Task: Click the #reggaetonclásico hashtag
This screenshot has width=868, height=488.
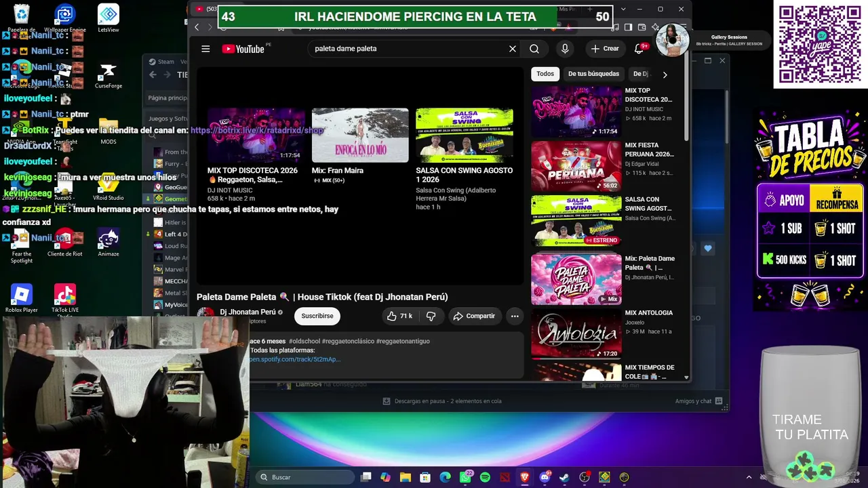Action: click(348, 342)
